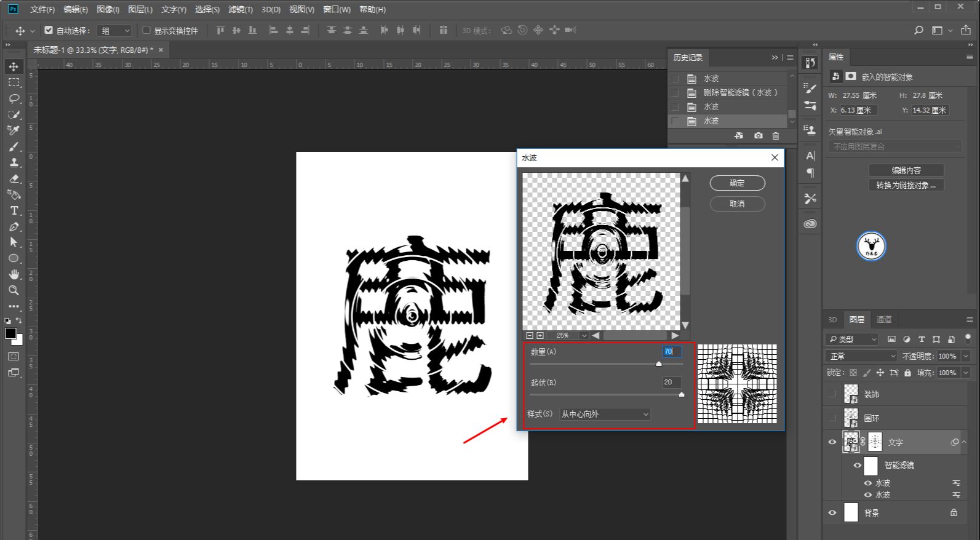Open the search icon in options bar

(918, 30)
